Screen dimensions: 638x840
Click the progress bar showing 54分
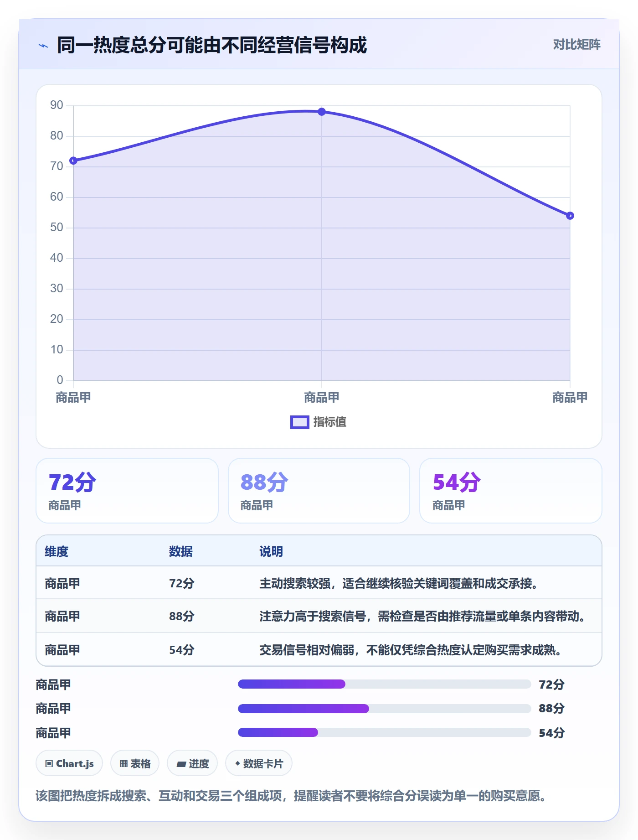[384, 732]
